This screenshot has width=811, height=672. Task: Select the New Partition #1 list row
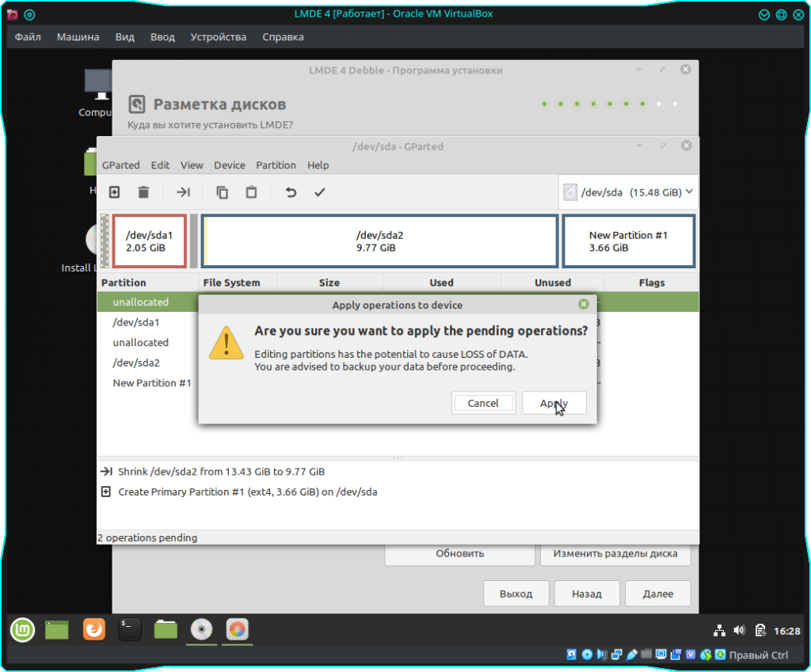point(152,383)
